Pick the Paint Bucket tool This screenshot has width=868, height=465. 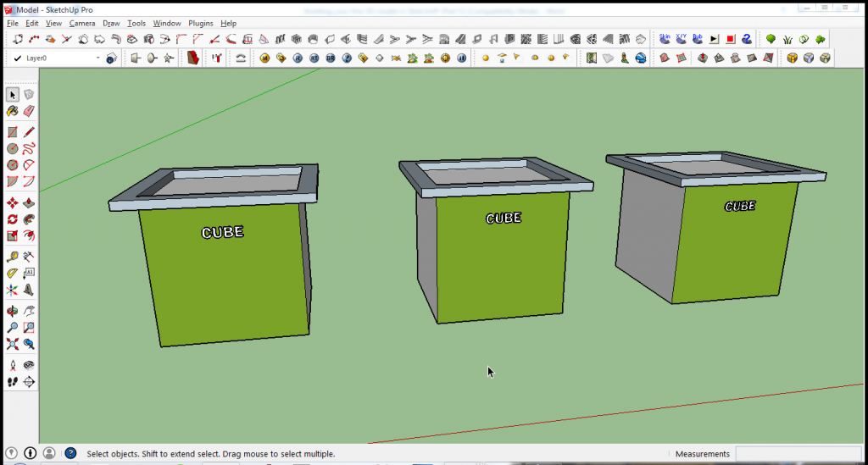coord(12,111)
